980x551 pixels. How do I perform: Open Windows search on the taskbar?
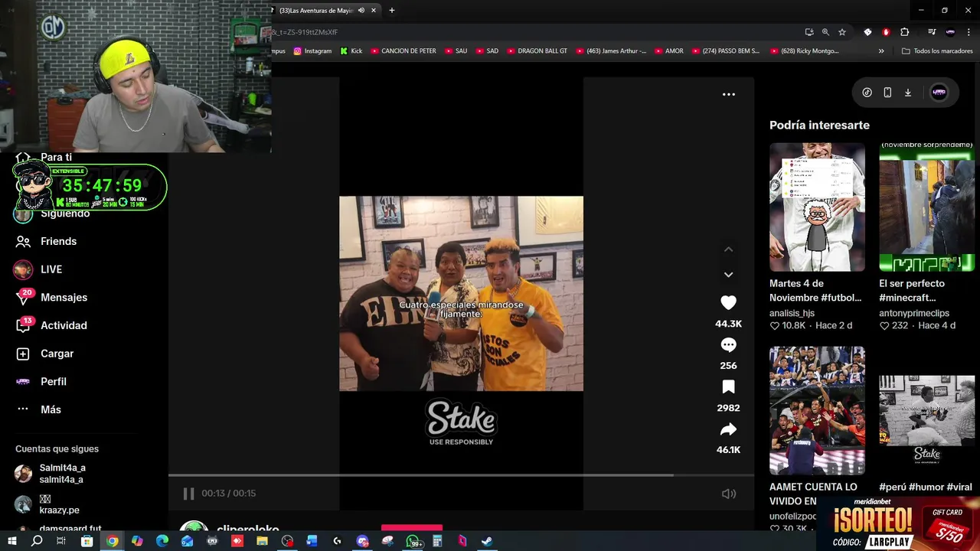(x=37, y=541)
